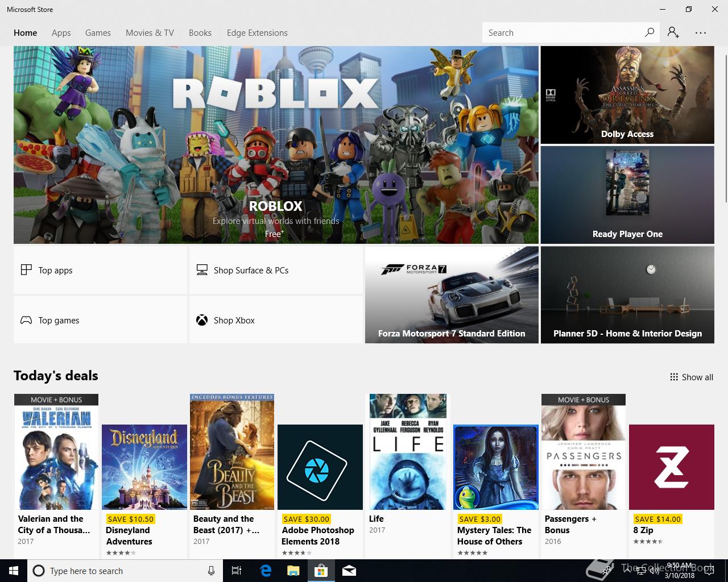Viewport: 728px width, 582px height.
Task: Click the Life title text
Action: pyautogui.click(x=377, y=519)
